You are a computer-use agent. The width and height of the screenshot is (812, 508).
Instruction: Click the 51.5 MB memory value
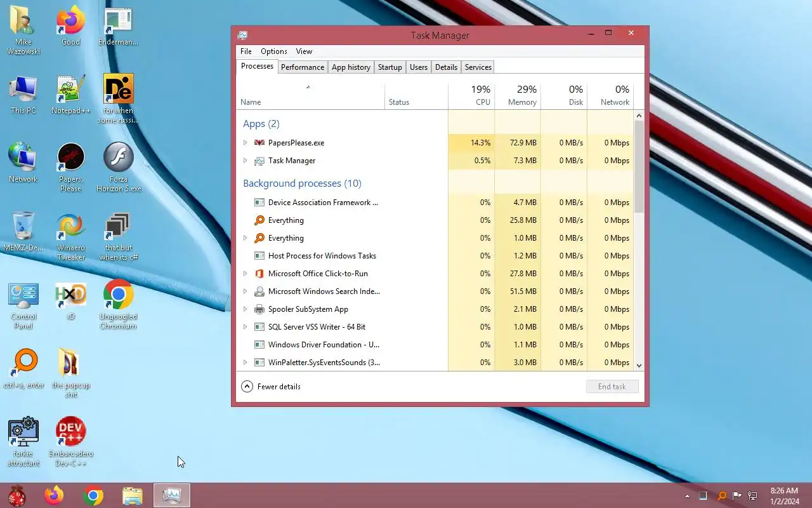click(x=523, y=291)
